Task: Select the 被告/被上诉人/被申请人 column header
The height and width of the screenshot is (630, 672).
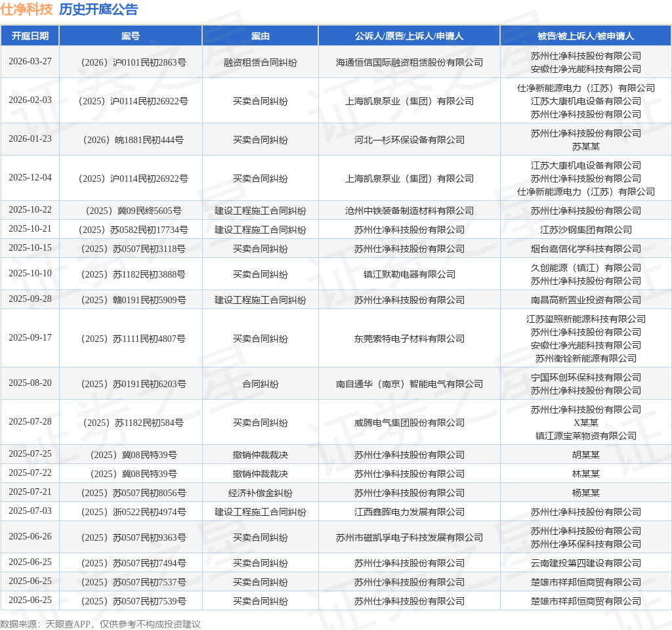Action: tap(586, 36)
